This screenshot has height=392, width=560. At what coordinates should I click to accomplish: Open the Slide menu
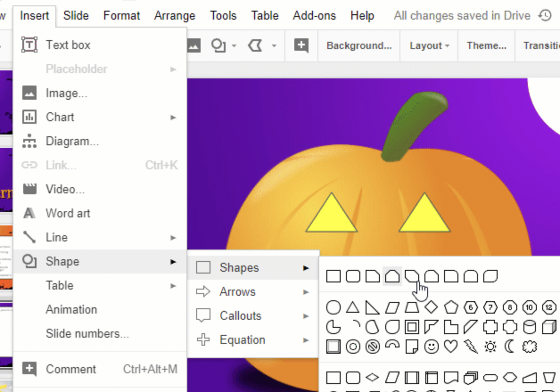76,16
